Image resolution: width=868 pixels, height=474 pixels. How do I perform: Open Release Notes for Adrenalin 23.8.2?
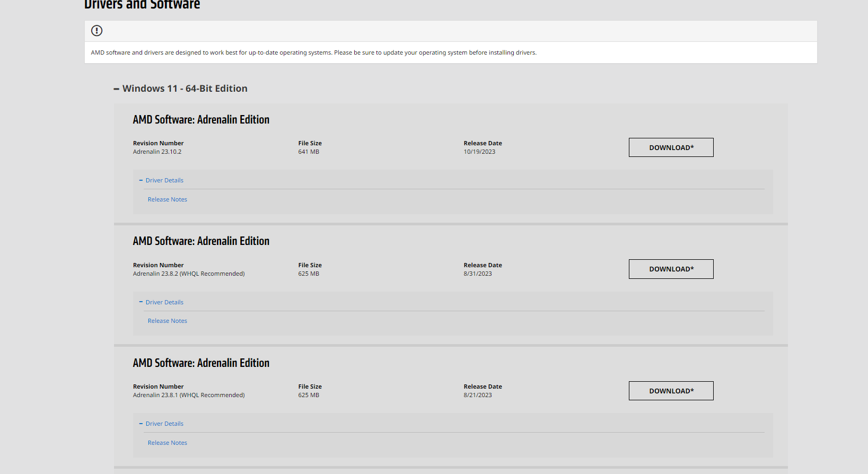click(168, 321)
